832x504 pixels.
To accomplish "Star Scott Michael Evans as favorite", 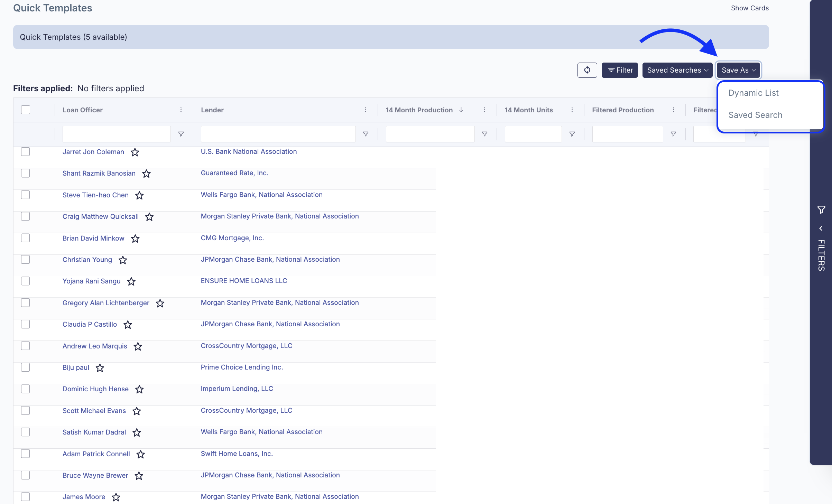I will (x=137, y=411).
